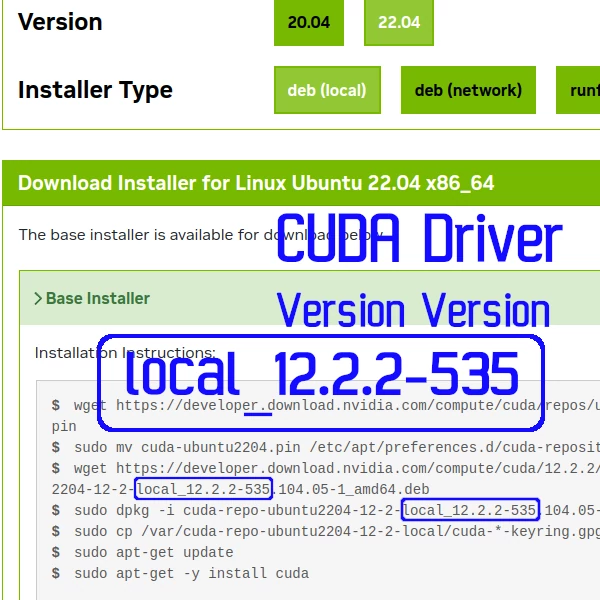Select Ubuntu version 22.04
This screenshot has width=600, height=600.
tap(399, 22)
